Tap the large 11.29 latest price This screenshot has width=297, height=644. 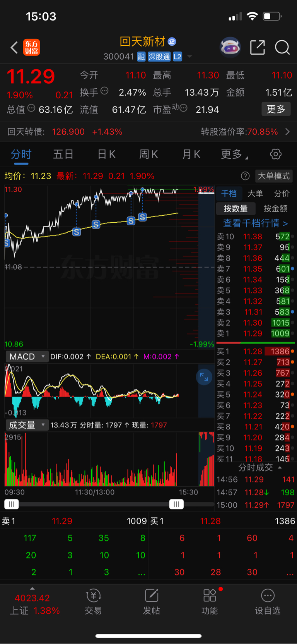31,76
